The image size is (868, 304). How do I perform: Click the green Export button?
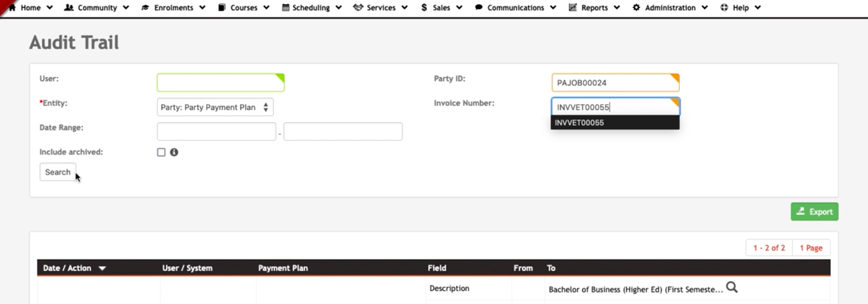point(814,212)
